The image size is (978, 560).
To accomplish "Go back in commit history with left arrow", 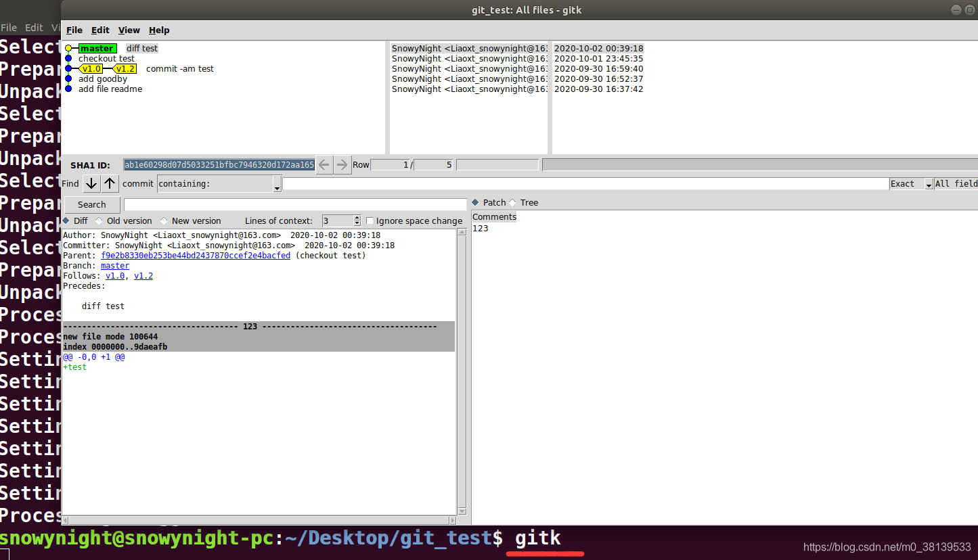I will click(x=324, y=164).
